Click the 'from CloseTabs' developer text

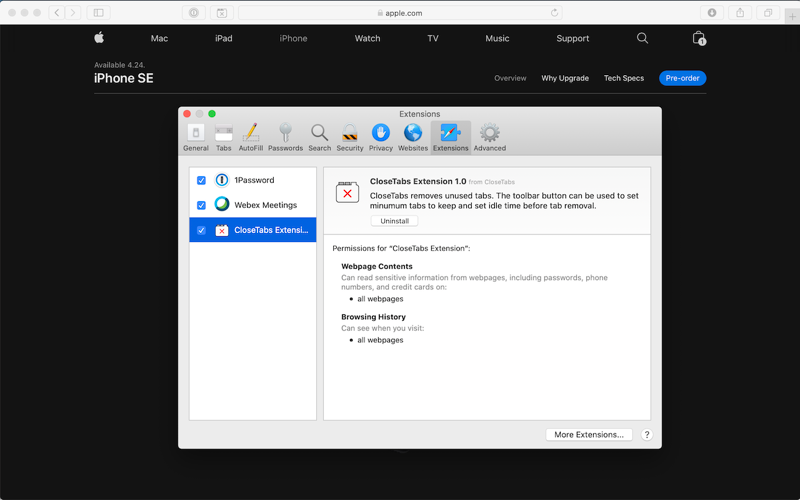[x=491, y=182]
